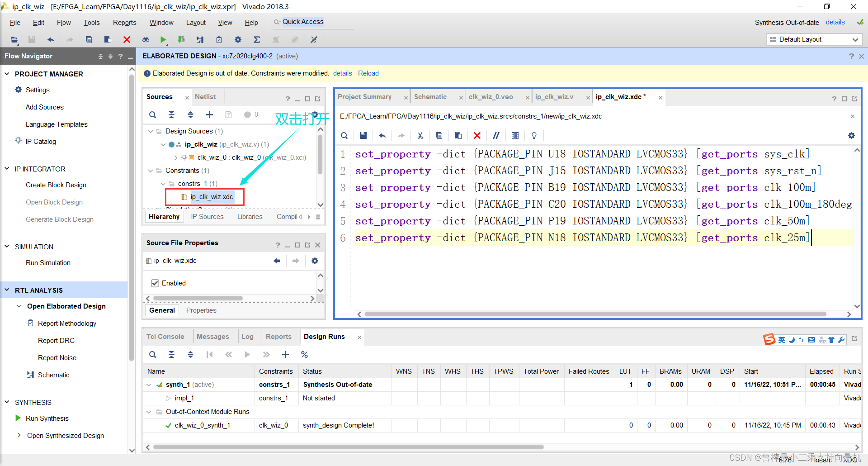Click the red X delete toolbar icon

[127, 40]
